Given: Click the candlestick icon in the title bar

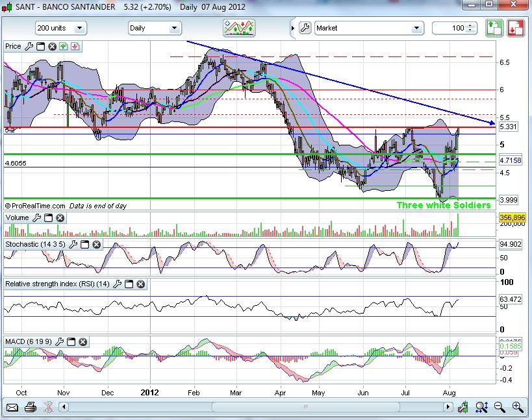Looking at the screenshot, I should click(7, 6).
